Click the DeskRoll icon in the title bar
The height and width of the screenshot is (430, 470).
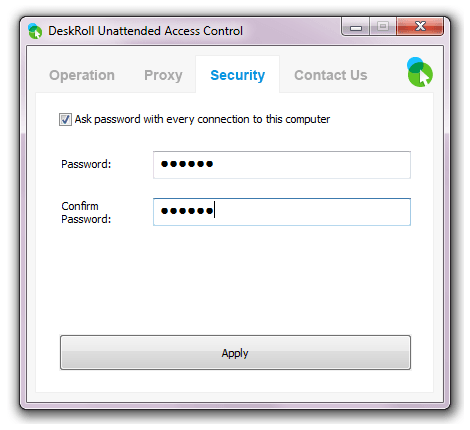(35, 31)
